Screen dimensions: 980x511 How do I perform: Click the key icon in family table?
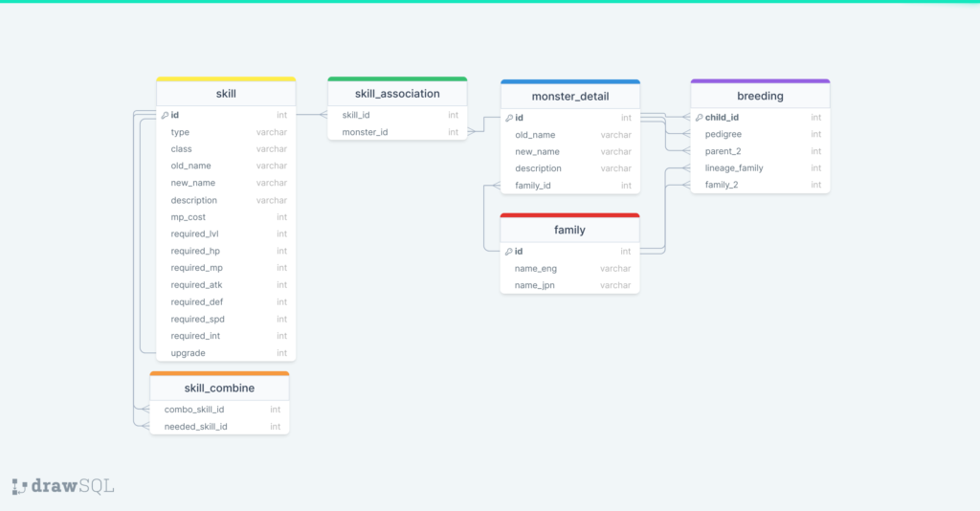[x=509, y=252]
